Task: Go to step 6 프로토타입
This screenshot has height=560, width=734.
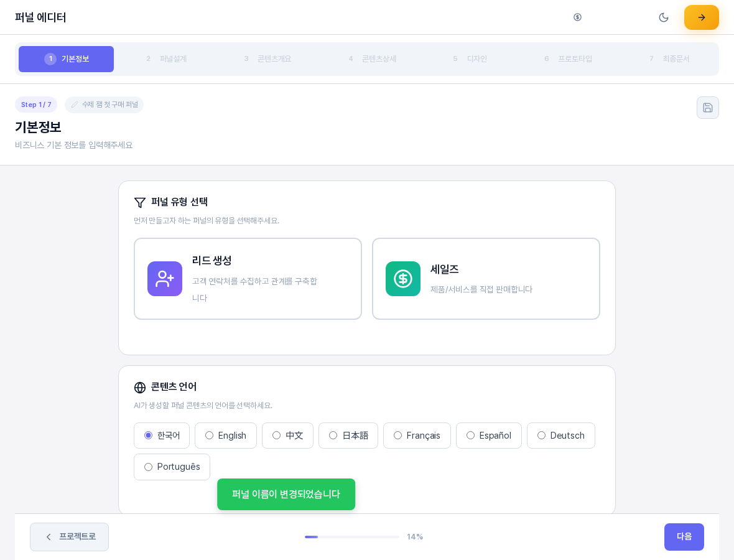Action: [x=568, y=59]
